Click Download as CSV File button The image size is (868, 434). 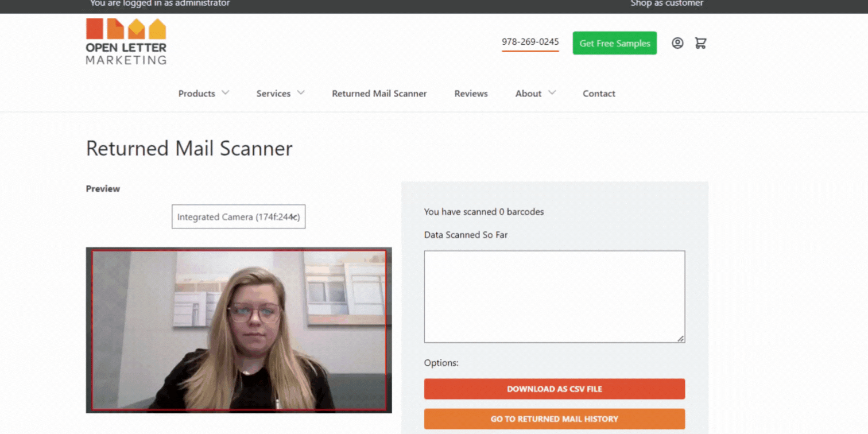[x=555, y=389]
